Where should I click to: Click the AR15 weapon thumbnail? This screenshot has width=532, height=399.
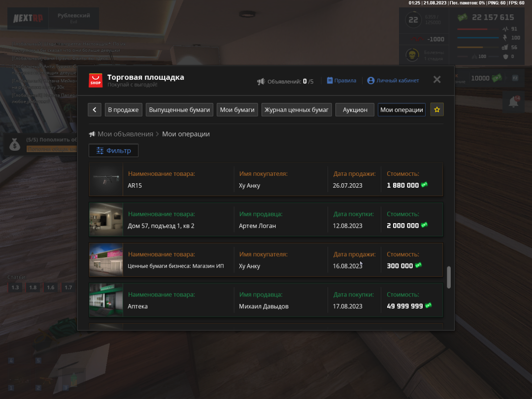(106, 179)
